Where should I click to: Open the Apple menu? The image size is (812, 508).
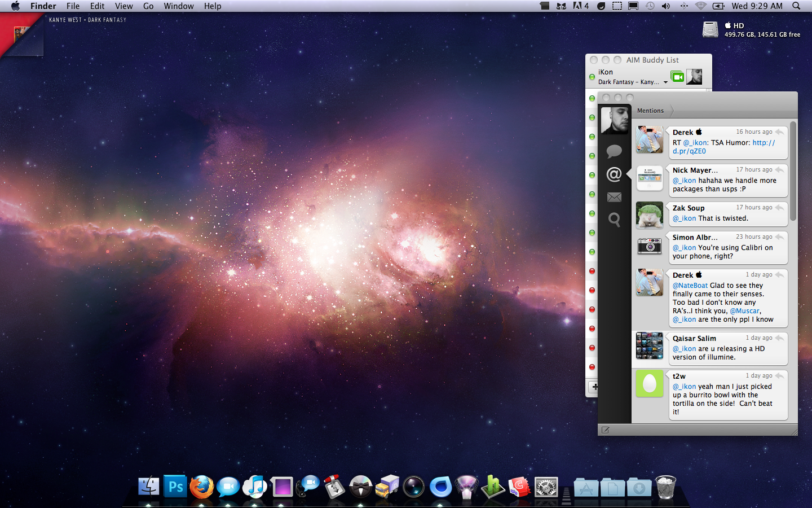point(15,6)
